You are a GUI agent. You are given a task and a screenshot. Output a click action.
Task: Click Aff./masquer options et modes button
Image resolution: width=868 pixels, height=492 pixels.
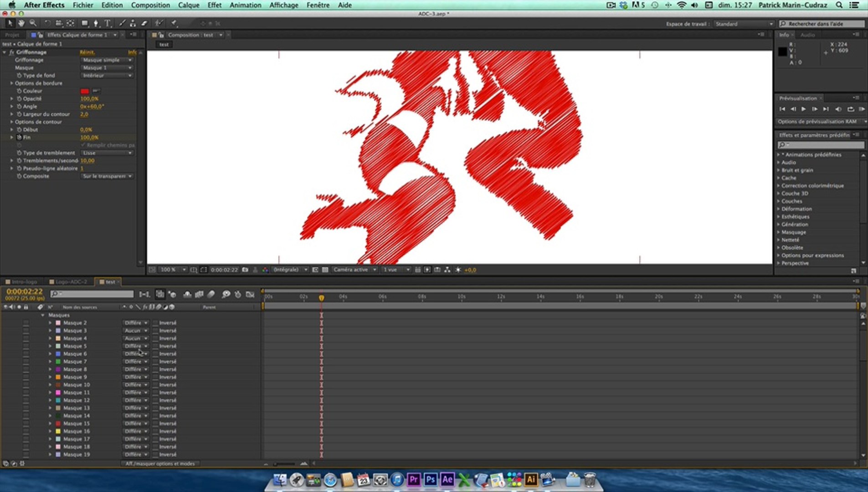click(x=160, y=464)
